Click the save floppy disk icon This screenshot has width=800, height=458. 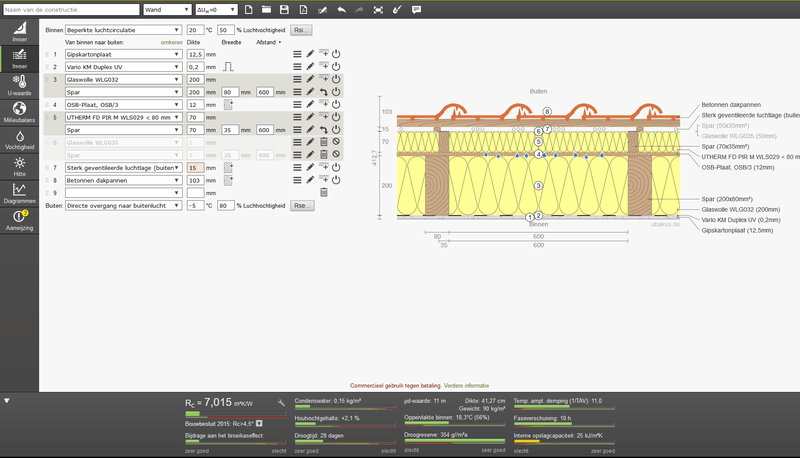click(285, 9)
